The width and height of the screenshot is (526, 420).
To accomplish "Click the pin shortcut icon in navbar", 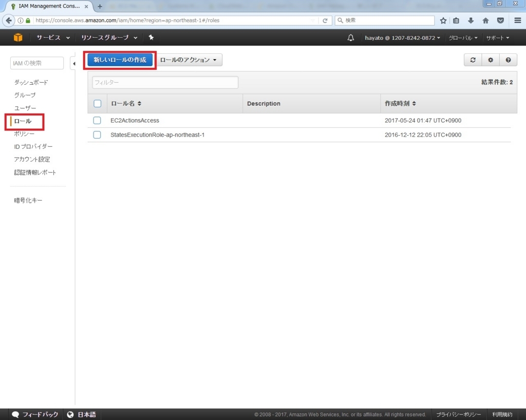I will (x=152, y=37).
